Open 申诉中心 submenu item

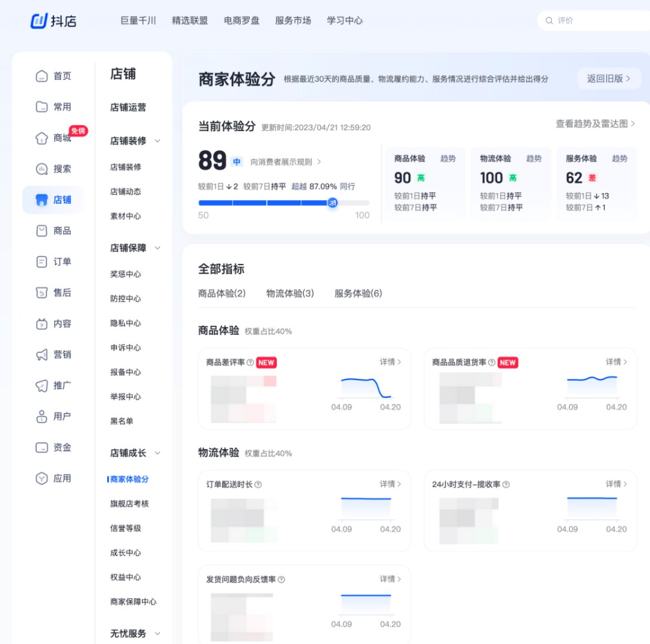click(x=126, y=348)
